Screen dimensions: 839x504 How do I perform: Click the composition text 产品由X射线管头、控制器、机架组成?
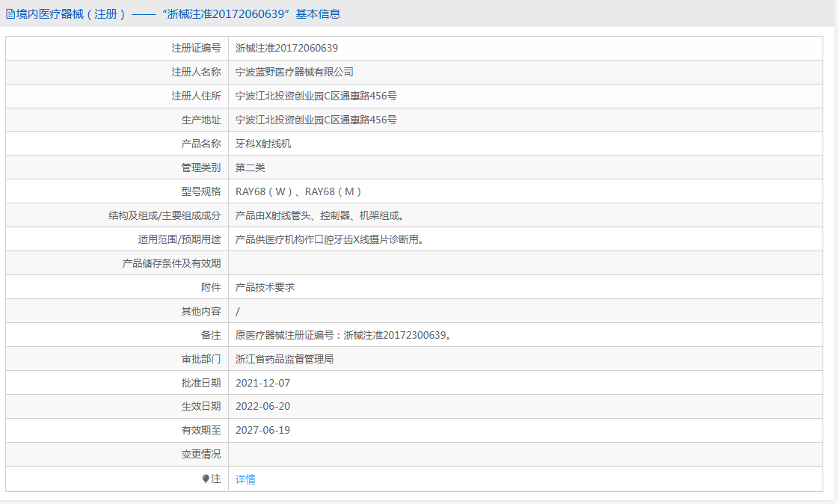point(319,215)
